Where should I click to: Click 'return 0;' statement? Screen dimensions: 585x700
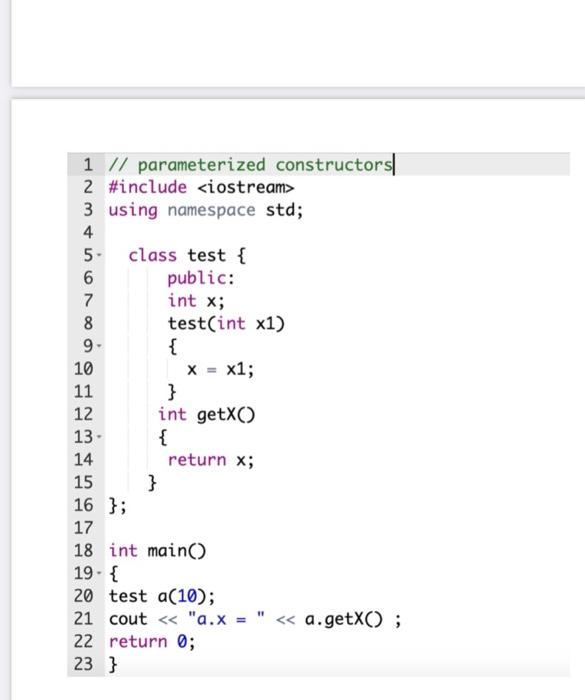152,642
